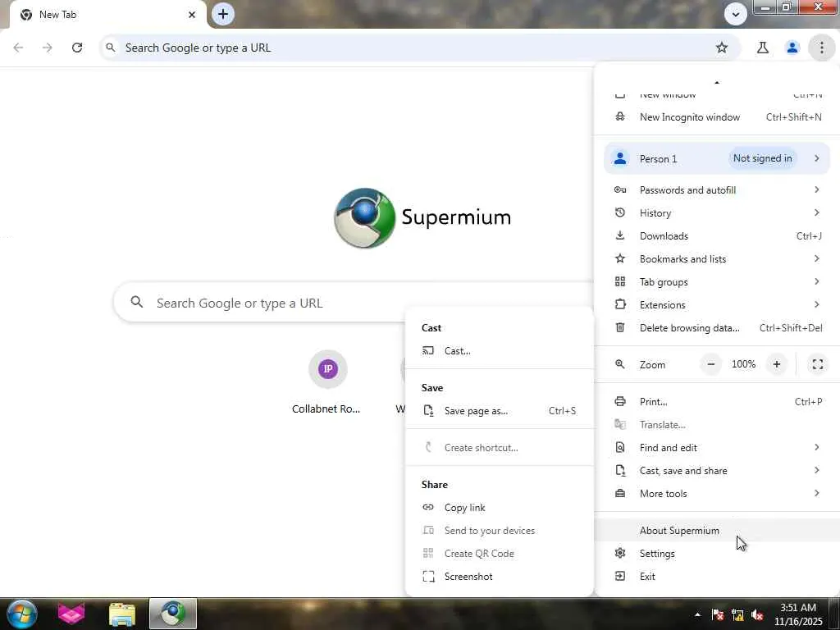Exit the browser via the Exit entry

(x=717, y=577)
